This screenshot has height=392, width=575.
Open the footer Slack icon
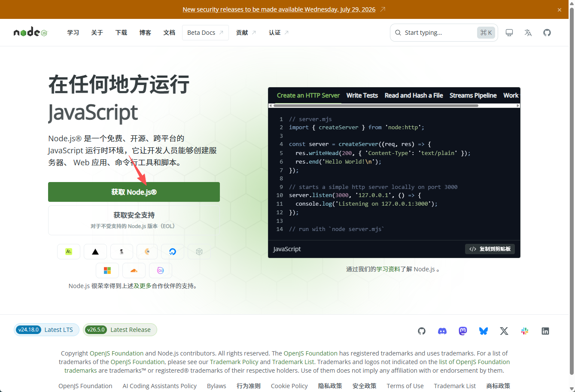tap(525, 331)
